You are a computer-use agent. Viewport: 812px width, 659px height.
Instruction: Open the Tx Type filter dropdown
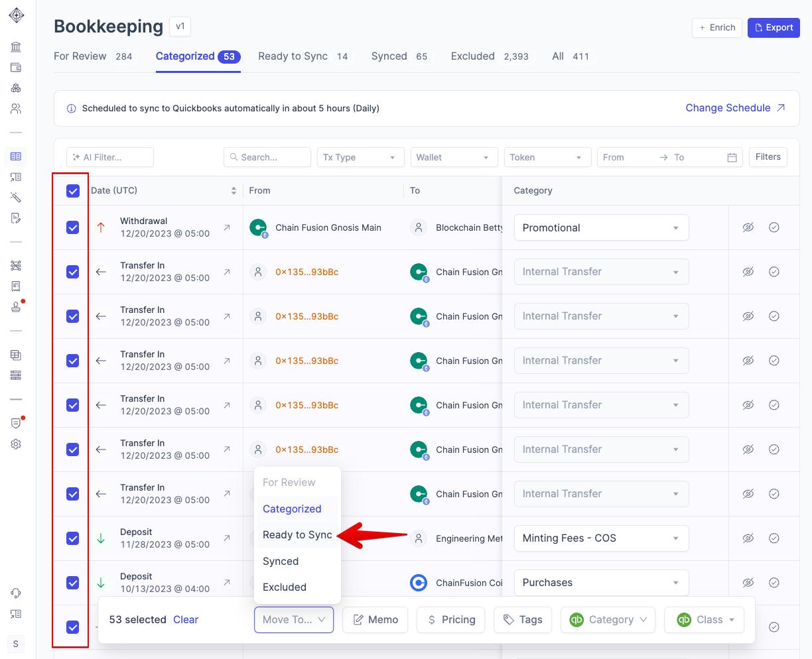[x=359, y=158]
